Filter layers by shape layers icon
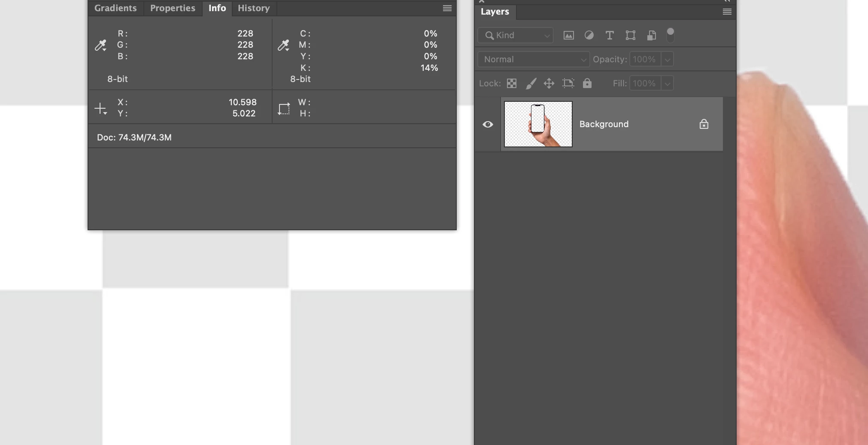The image size is (868, 445). pos(630,35)
